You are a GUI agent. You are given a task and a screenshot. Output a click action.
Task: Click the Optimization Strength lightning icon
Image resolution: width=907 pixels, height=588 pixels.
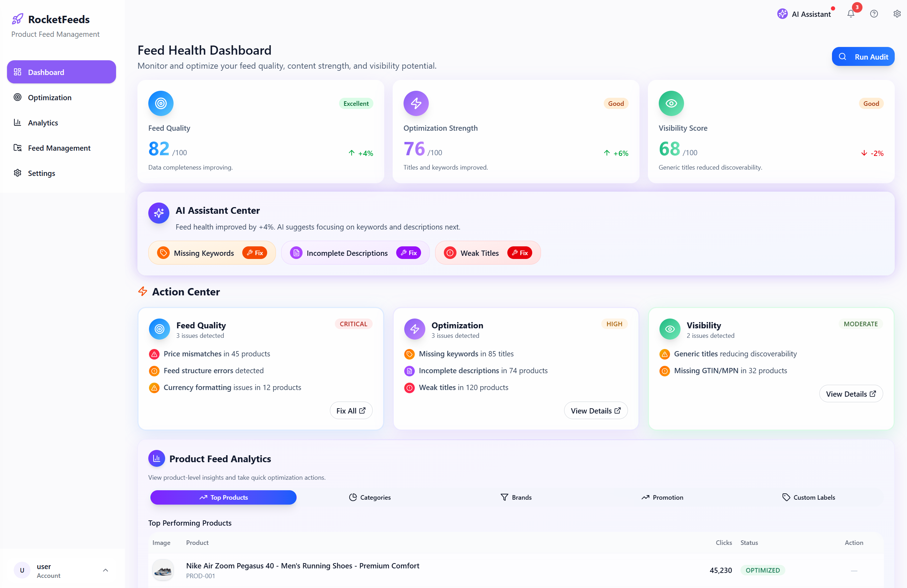pyautogui.click(x=415, y=103)
